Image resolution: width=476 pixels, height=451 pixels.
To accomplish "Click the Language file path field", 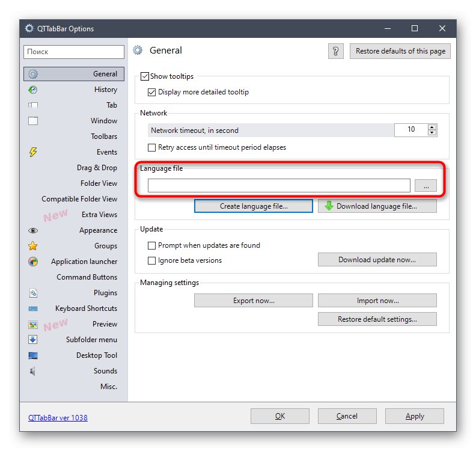I will point(279,186).
